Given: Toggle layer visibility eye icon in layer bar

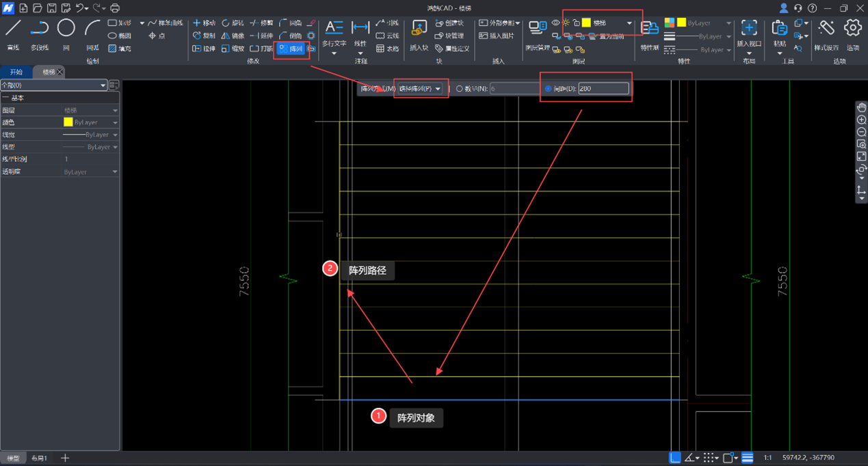Looking at the screenshot, I should point(555,23).
